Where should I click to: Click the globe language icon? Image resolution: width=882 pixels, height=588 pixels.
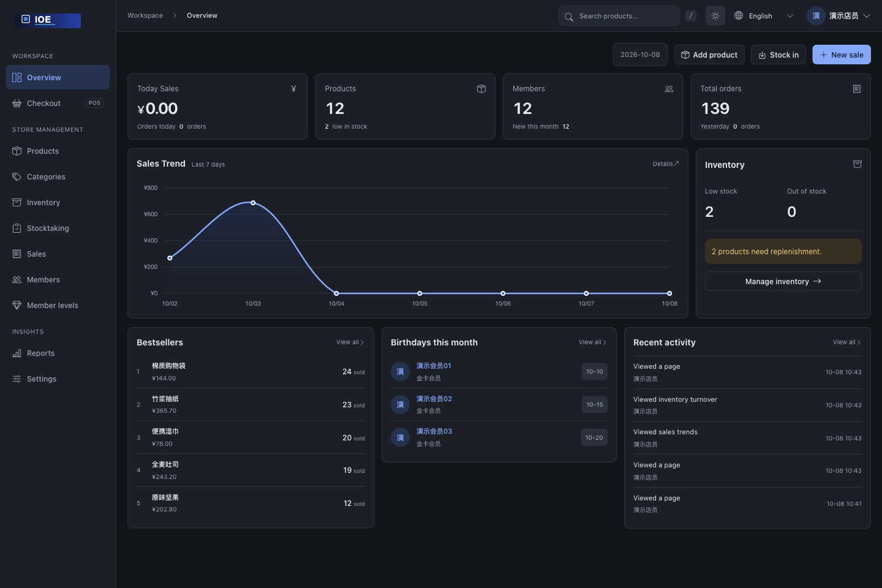coord(739,16)
